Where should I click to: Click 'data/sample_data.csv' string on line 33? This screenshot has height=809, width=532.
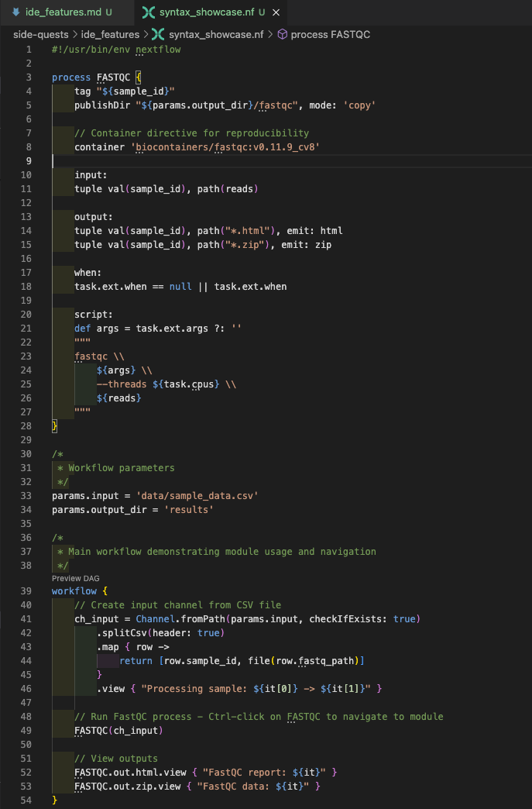coord(197,496)
